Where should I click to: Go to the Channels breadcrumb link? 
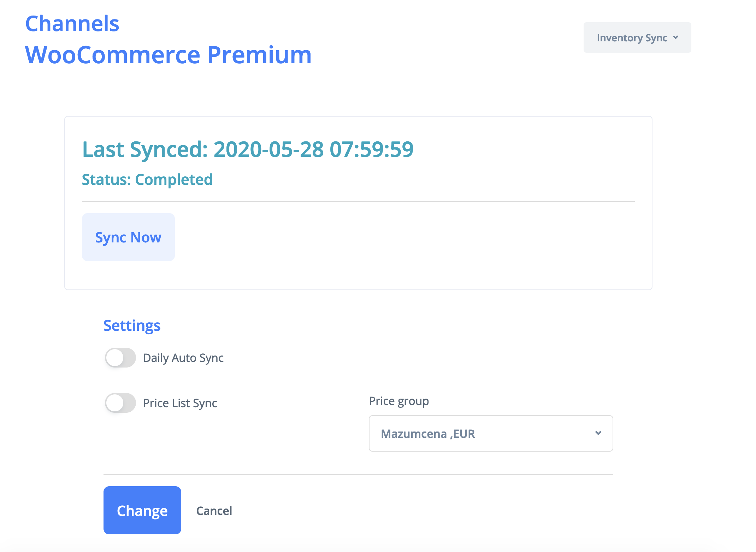72,24
